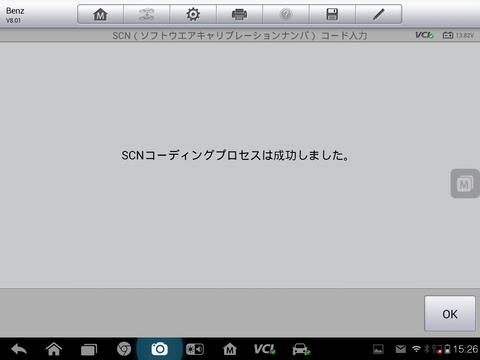Print the current page with printer icon
Viewport: 480px width, 360px height.
tap(239, 14)
